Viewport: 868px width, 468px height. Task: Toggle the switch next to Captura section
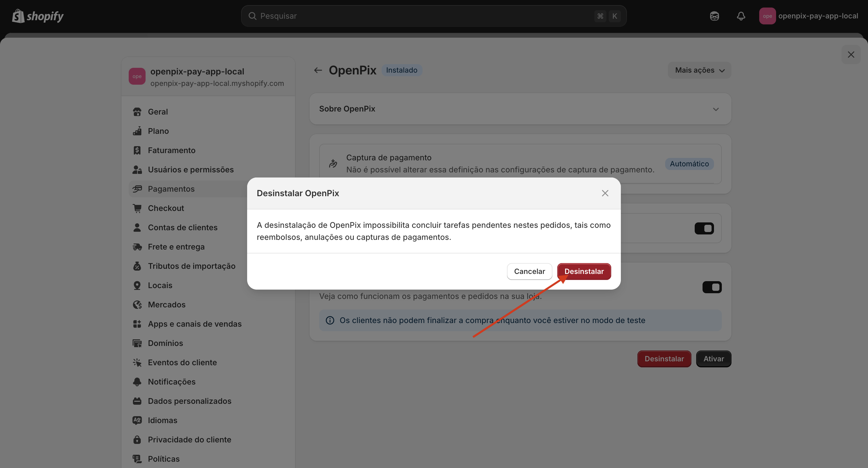click(x=704, y=228)
